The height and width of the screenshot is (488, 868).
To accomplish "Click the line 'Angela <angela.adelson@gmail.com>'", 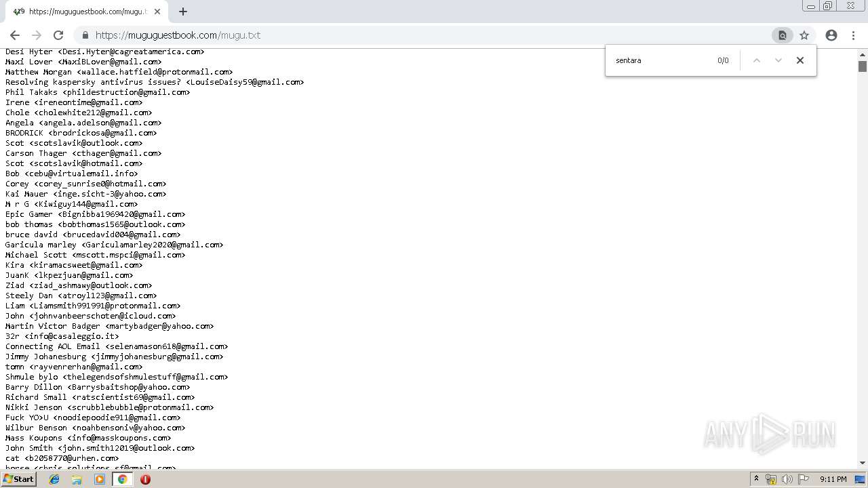I will pos(83,123).
